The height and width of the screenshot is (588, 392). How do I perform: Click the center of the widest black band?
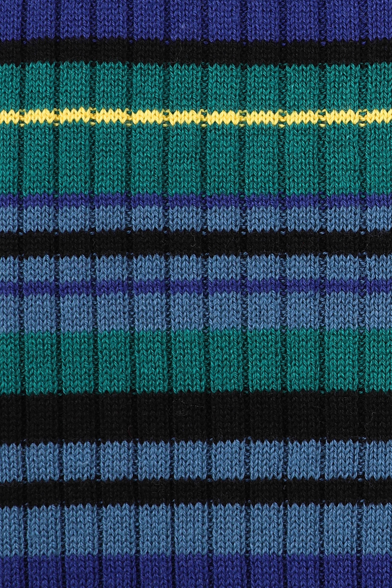196,416
